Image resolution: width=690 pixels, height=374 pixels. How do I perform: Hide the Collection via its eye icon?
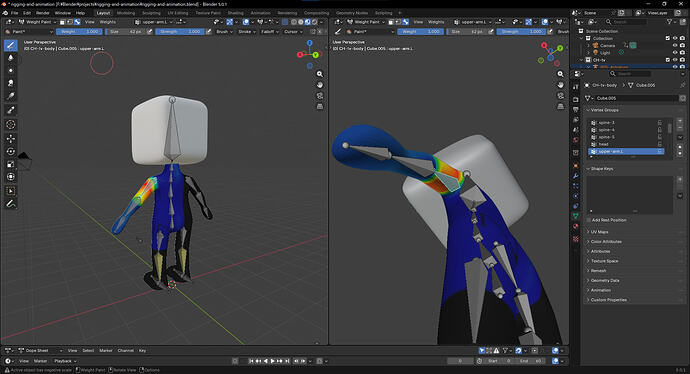(675, 38)
